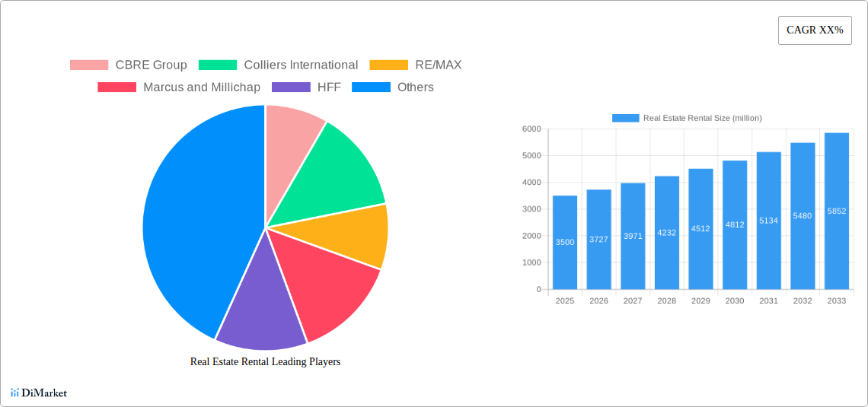This screenshot has width=868, height=407.
Task: Click the CAGR XX% button
Action: (815, 30)
